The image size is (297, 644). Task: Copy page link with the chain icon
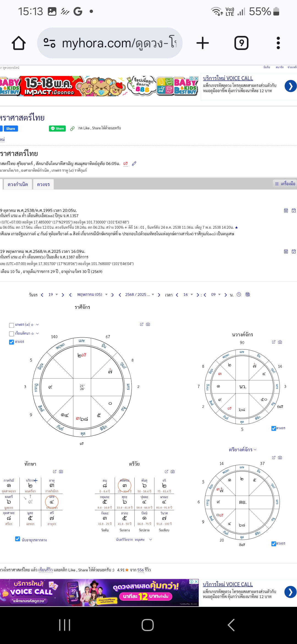(72, 129)
